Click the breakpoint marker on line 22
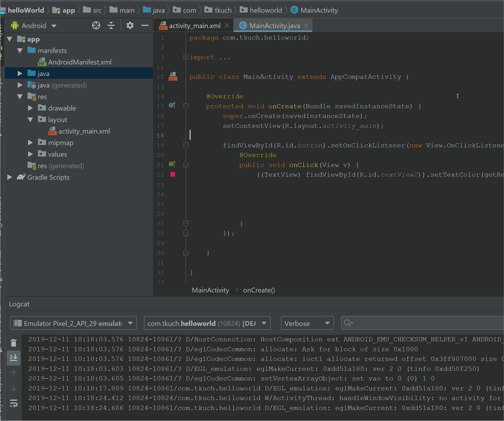The image size is (504, 421). 172,175
